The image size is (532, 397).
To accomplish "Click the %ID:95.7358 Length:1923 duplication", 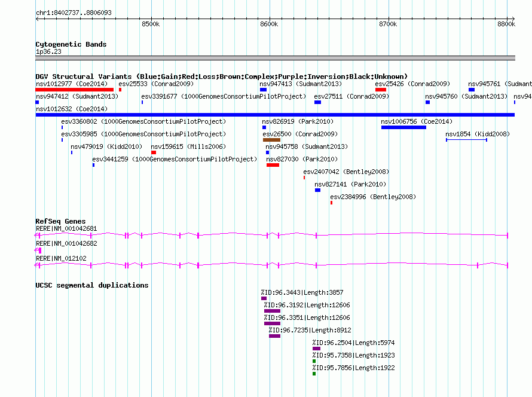I will [x=353, y=355].
